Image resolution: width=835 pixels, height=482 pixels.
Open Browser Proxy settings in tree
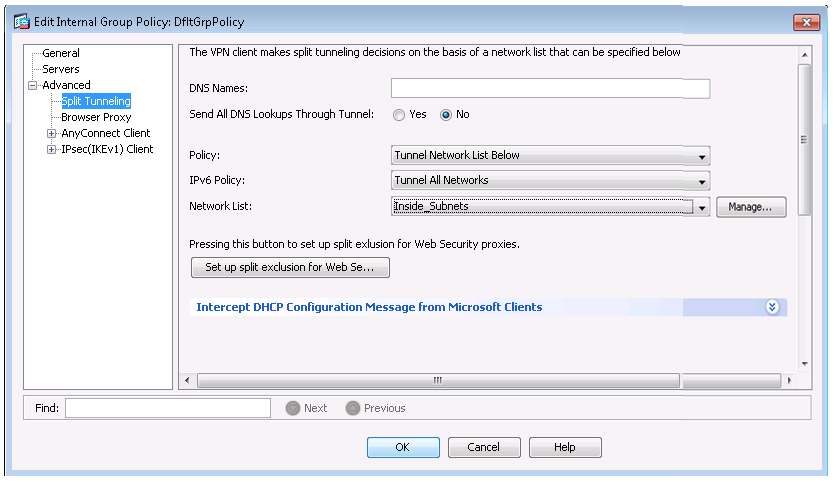(96, 117)
